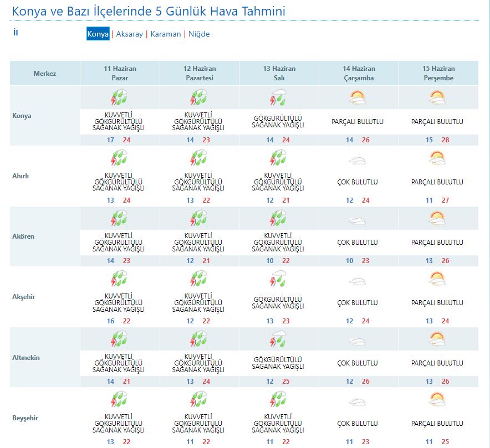Click Beyşehir's 15 Haziran partly cloudy icon
This screenshot has width=490, height=448.
(437, 399)
